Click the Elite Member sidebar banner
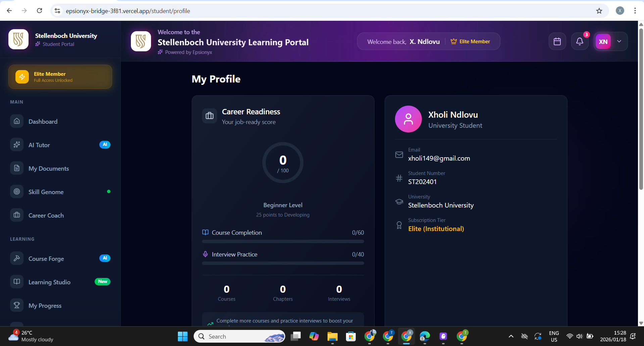644x346 pixels. click(60, 77)
